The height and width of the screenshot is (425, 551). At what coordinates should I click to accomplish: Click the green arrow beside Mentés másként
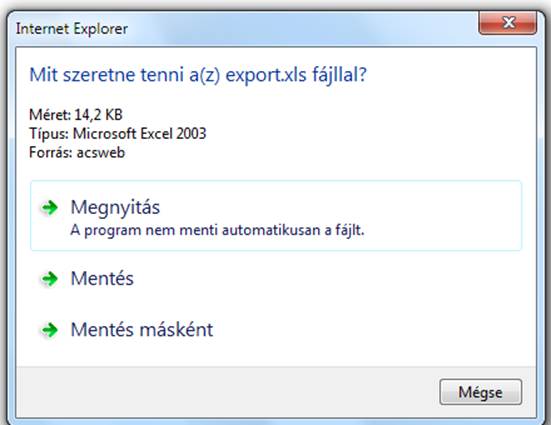[x=49, y=330]
